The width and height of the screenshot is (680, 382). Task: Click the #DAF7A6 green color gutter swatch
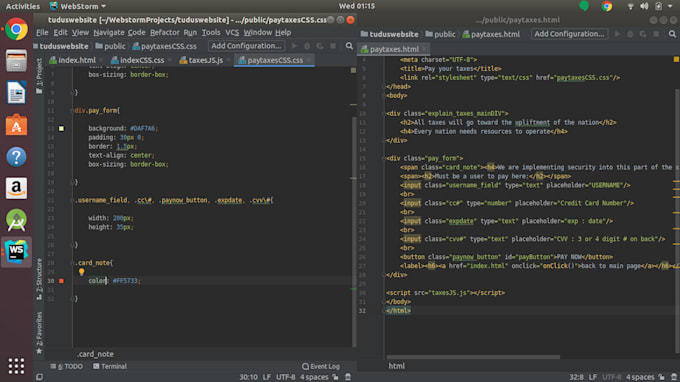click(61, 128)
